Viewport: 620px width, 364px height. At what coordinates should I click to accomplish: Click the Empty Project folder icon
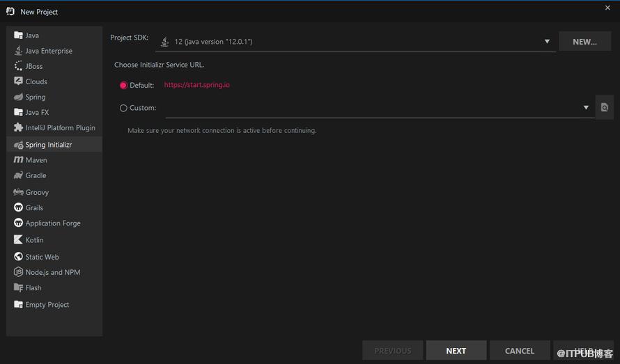click(18, 304)
